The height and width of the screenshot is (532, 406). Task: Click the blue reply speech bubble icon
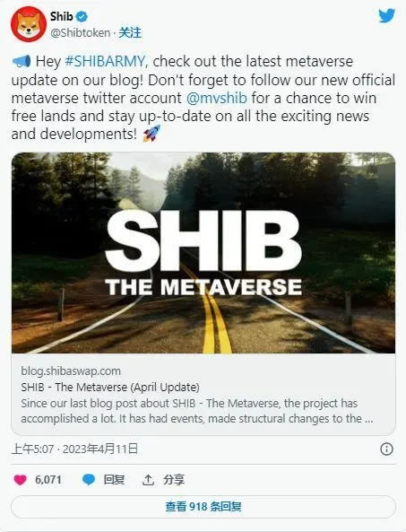coord(89,480)
